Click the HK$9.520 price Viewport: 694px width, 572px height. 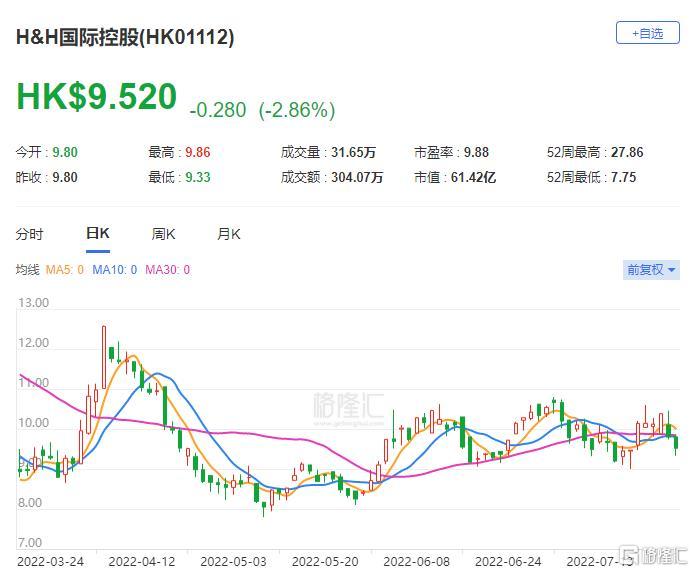pos(96,96)
